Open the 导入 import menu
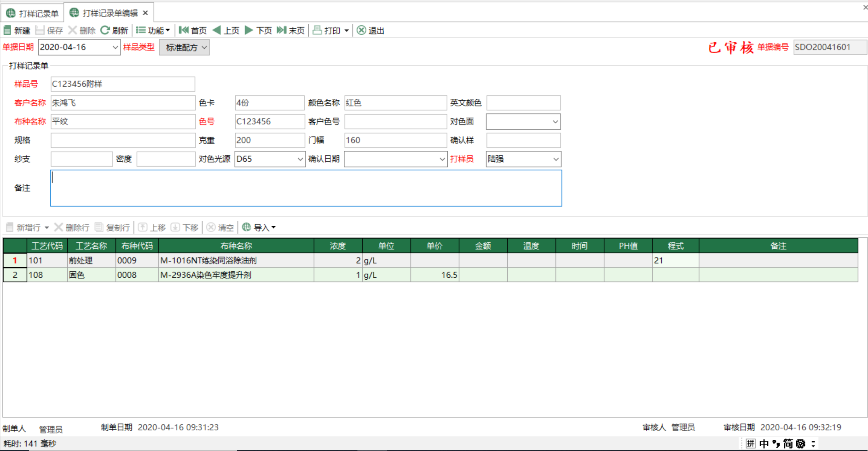The height and width of the screenshot is (451, 868). (x=259, y=227)
